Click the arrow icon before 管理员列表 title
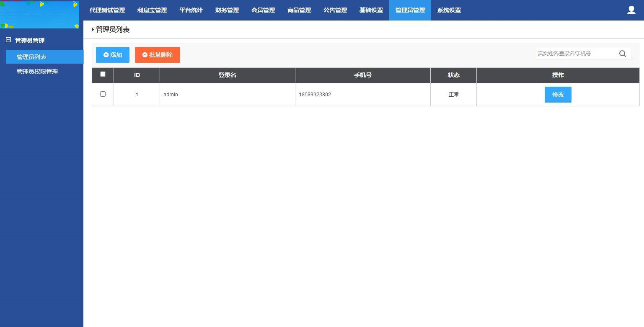The image size is (644, 327). click(93, 29)
